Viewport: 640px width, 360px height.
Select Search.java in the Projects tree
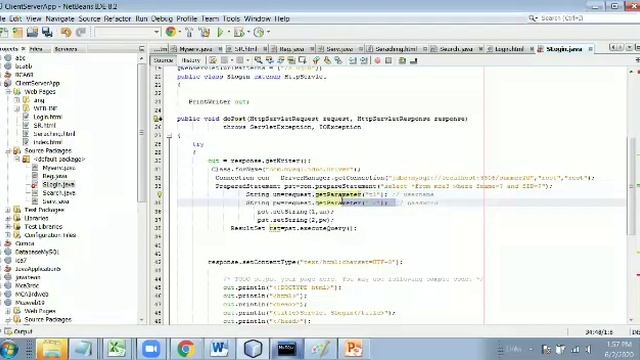pos(59,193)
